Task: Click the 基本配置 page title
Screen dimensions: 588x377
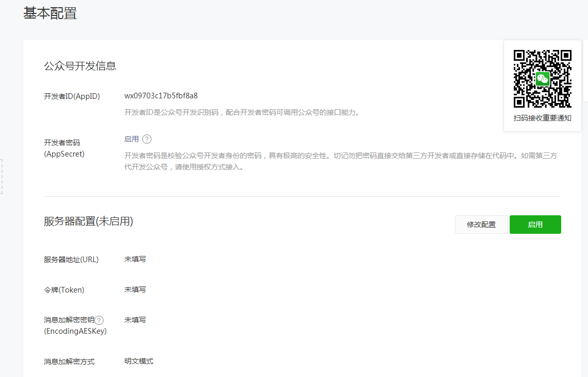Action: pyautogui.click(x=50, y=13)
